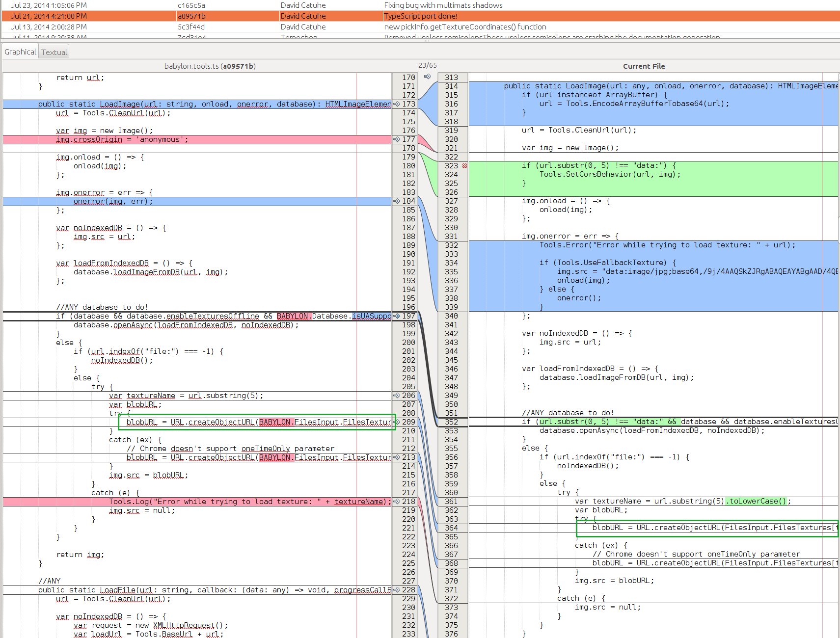Image resolution: width=840 pixels, height=638 pixels.
Task: Click the replace arrow at line 206
Action: pyautogui.click(x=397, y=396)
